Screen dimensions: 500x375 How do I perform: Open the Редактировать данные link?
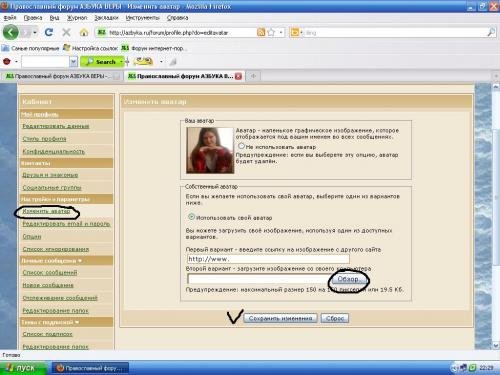pyautogui.click(x=56, y=126)
